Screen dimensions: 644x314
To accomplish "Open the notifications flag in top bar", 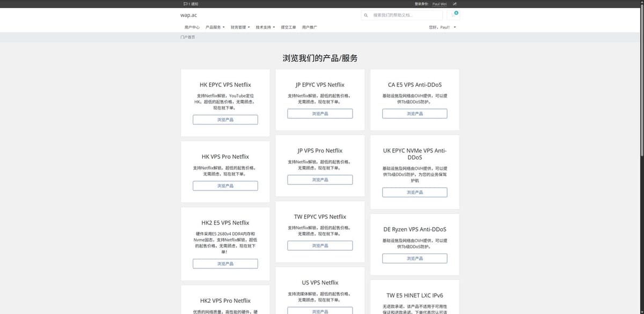I will tap(191, 4).
